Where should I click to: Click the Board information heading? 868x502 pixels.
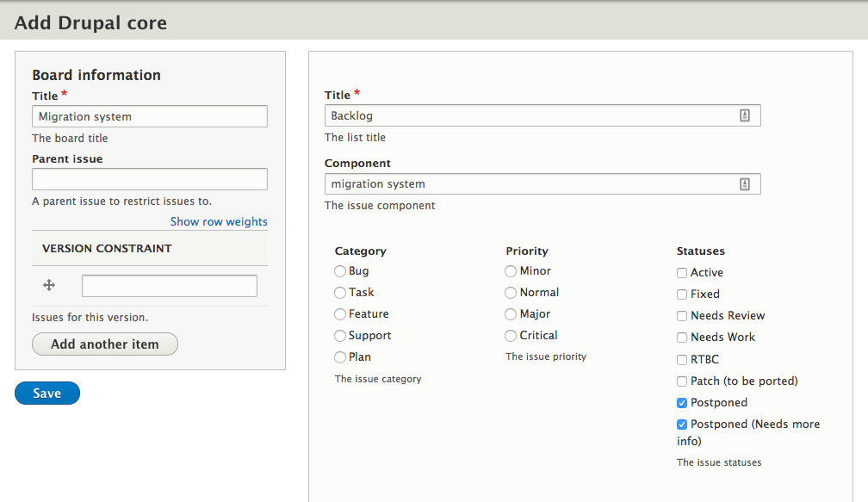pyautogui.click(x=96, y=75)
